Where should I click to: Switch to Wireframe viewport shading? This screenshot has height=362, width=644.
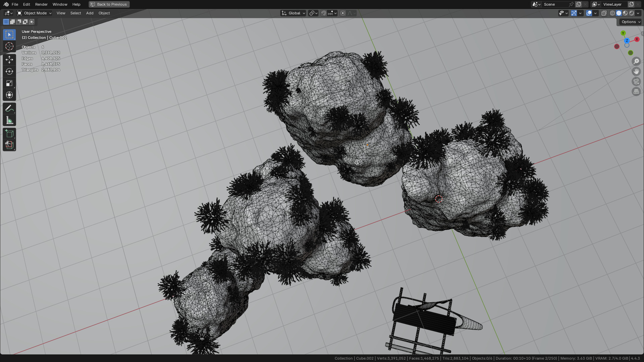[612, 13]
